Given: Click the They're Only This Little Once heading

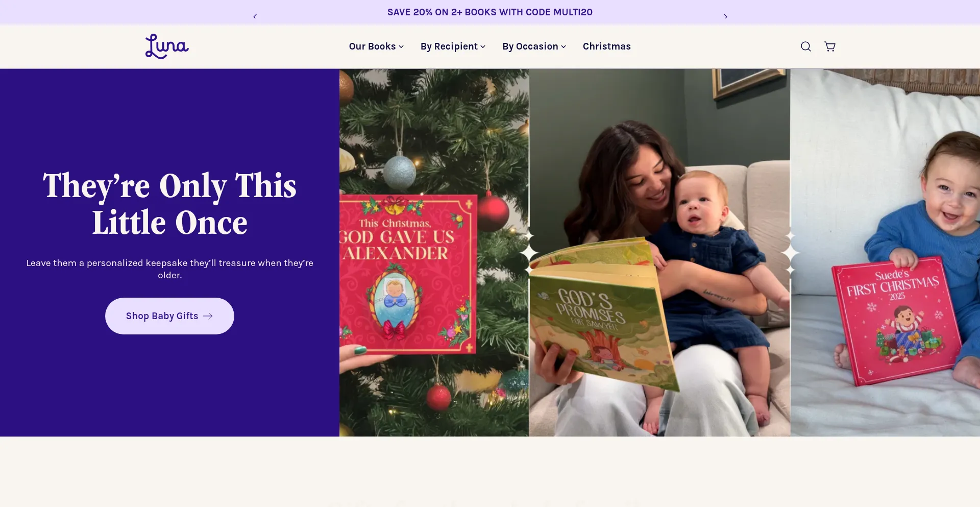Looking at the screenshot, I should click(x=169, y=204).
